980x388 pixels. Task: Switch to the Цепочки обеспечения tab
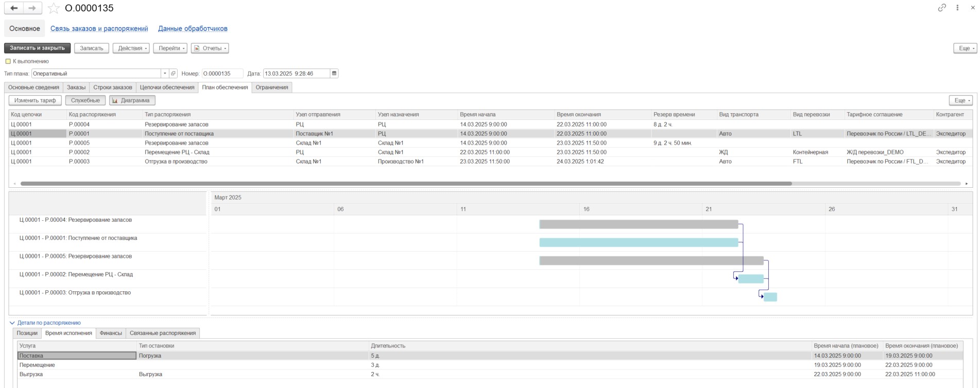point(167,87)
